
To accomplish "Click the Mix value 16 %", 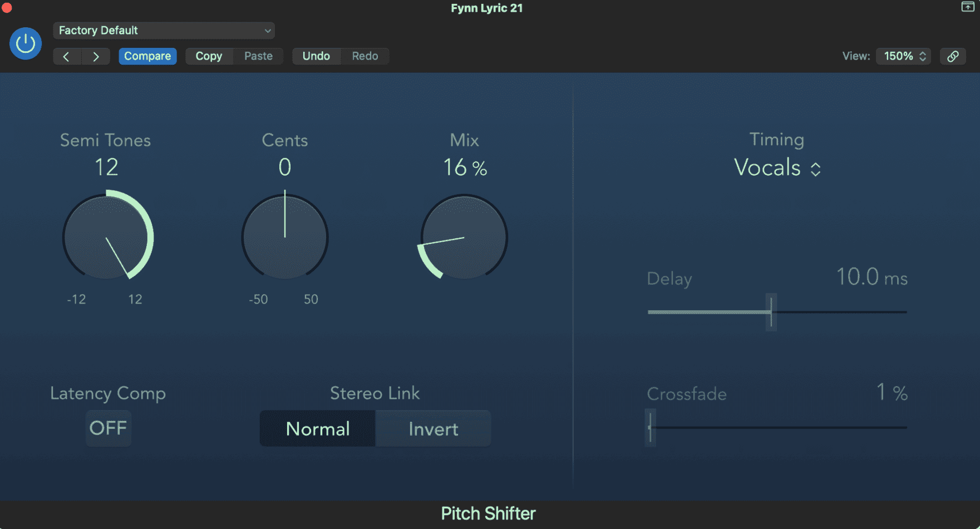I will (x=465, y=168).
